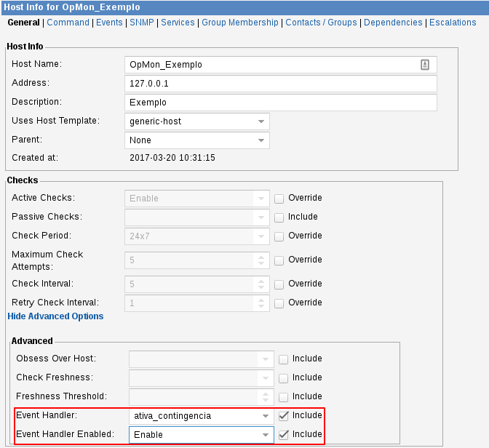
Task: Uncheck Include for Event Handler
Action: pos(283,416)
